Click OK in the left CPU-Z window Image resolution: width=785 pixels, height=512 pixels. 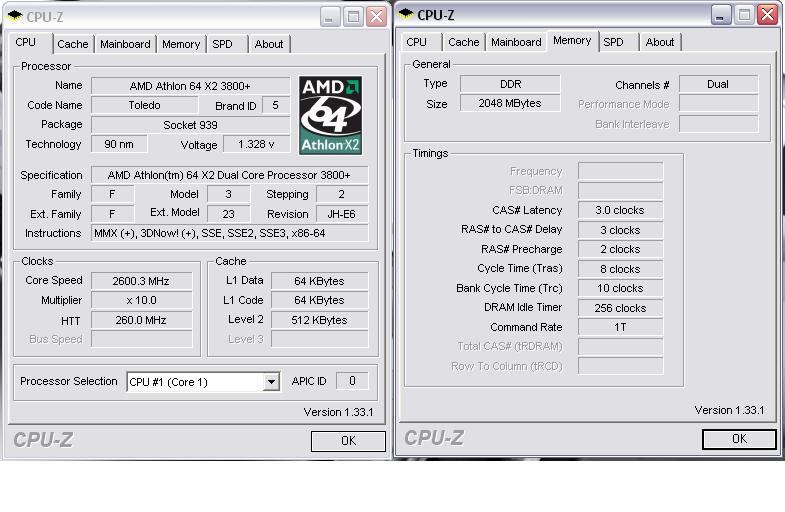click(x=348, y=440)
